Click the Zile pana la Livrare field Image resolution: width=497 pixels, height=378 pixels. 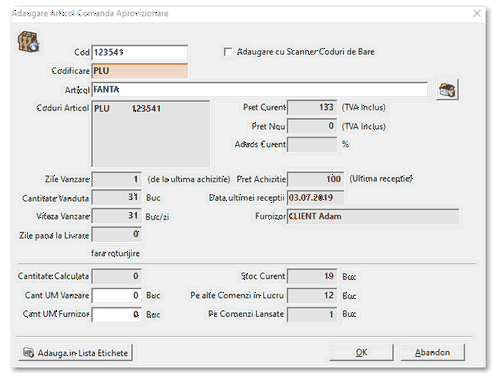[117, 235]
